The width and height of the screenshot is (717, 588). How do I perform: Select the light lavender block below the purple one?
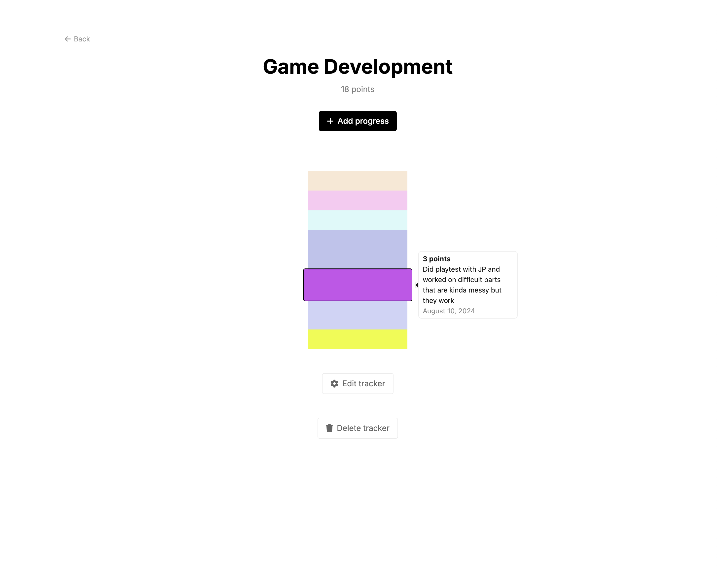point(358,315)
